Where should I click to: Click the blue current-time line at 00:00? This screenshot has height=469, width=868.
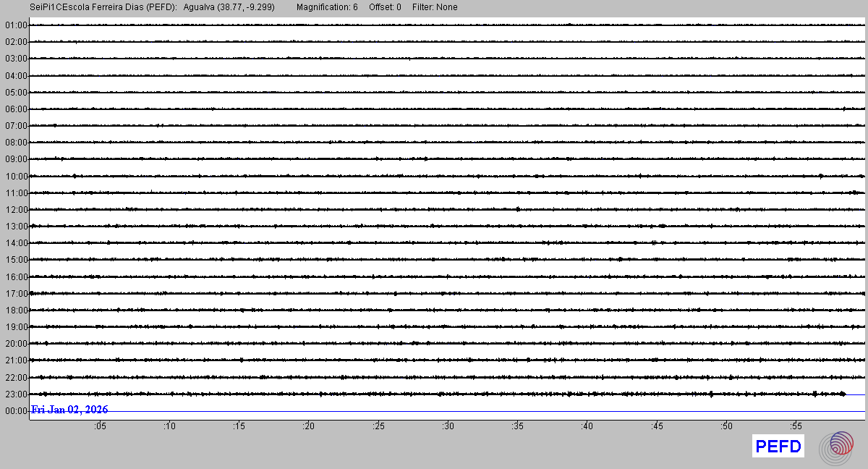click(506, 411)
